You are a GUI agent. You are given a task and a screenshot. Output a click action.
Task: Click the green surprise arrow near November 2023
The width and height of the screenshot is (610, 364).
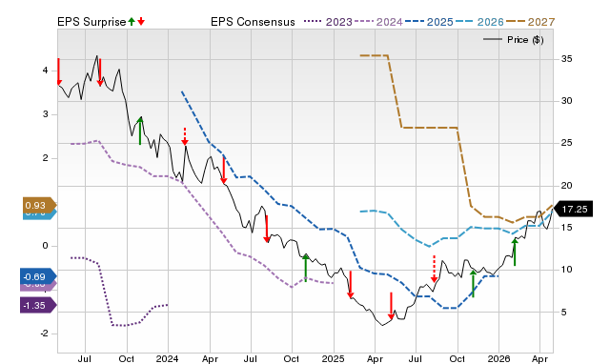pyautogui.click(x=140, y=131)
